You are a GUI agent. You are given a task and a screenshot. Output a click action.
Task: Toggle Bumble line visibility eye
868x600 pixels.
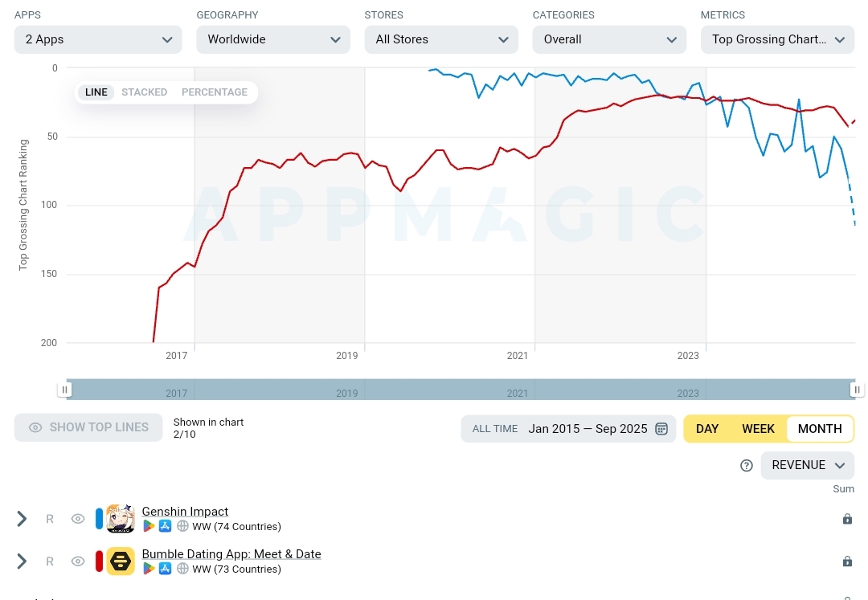click(78, 561)
